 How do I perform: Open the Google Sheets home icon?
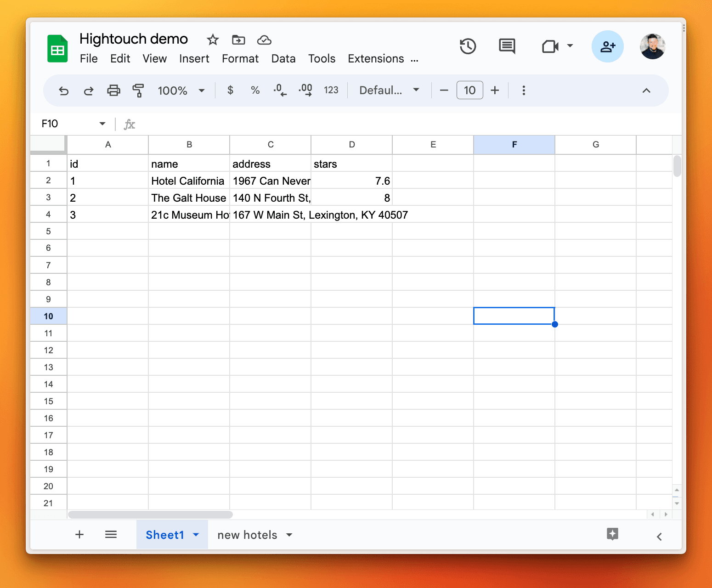coord(57,49)
